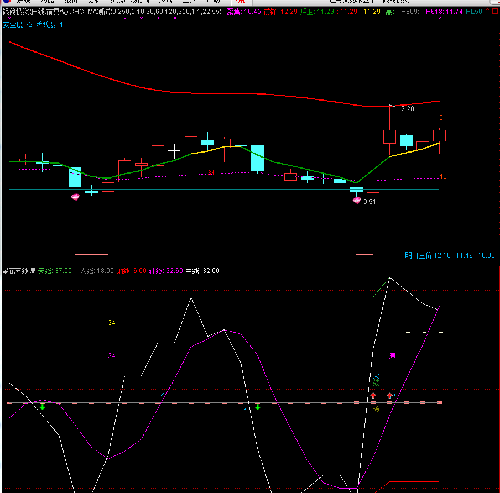Select the white cross doji candle
Screen dimensions: 500x493
(x=174, y=152)
